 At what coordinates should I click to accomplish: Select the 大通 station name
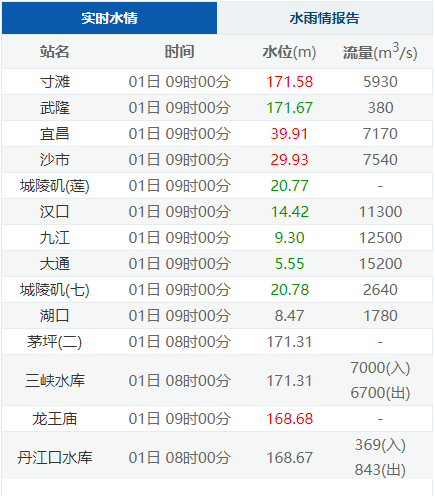(x=55, y=264)
